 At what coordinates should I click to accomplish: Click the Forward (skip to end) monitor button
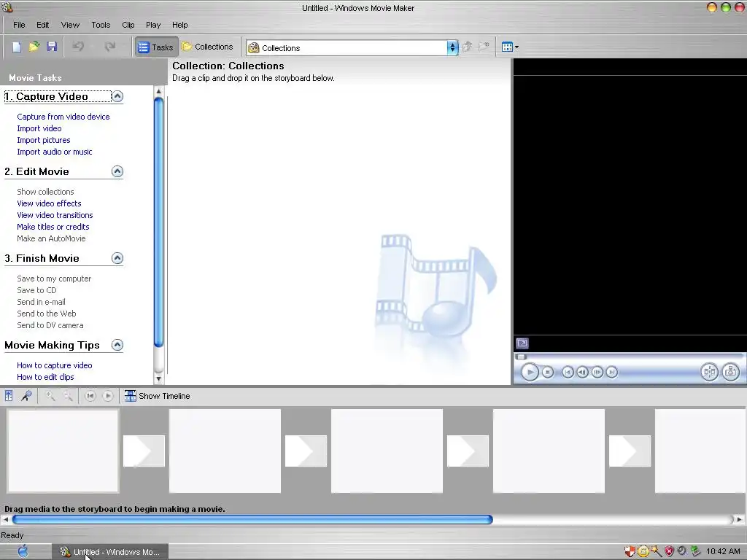coord(612,372)
